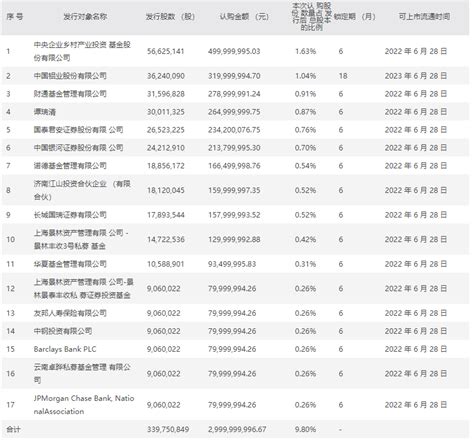The width and height of the screenshot is (474, 441).
Task: Click amount 319,999,994.70
Action: click(x=234, y=76)
